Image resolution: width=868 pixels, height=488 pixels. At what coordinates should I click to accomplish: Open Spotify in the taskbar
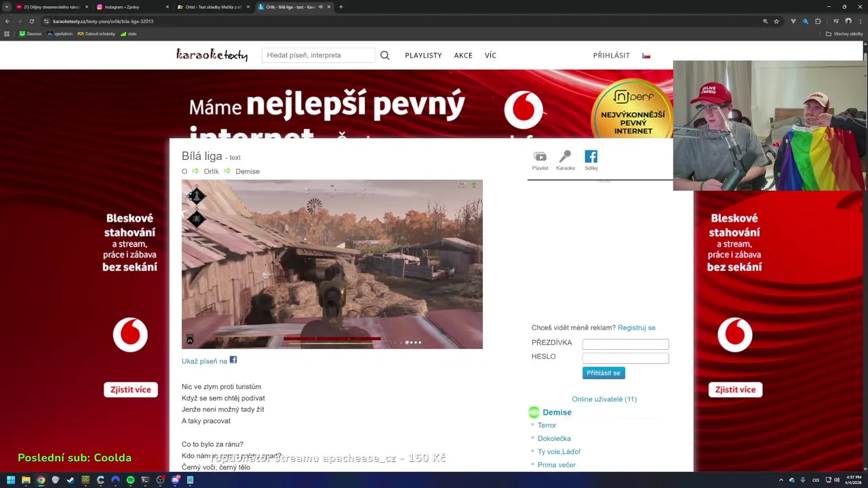point(130,480)
